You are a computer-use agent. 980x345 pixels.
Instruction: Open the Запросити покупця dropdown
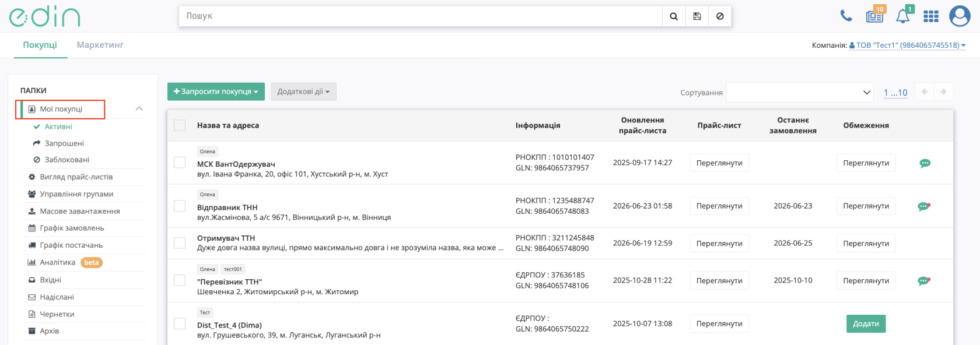point(216,91)
